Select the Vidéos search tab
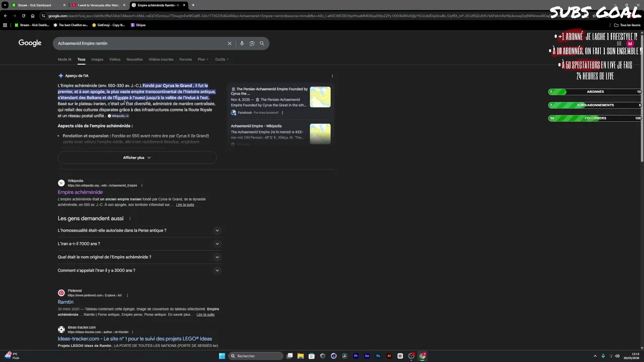The width and height of the screenshot is (644, 362). click(115, 59)
